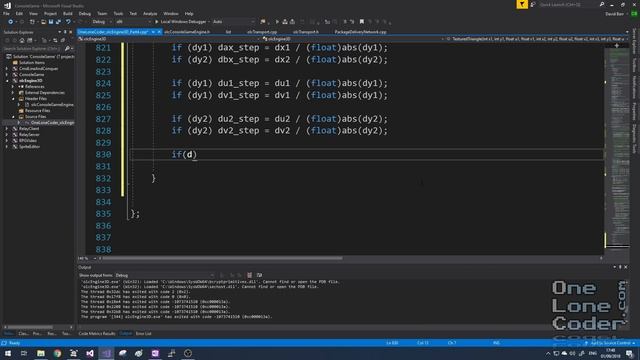Close the active OneLoneCoder_olcEngine3D tab

pyautogui.click(x=159, y=32)
